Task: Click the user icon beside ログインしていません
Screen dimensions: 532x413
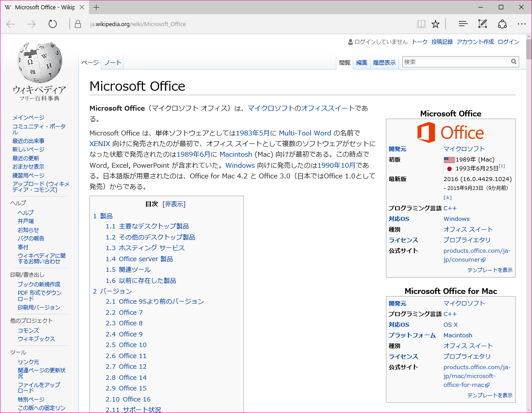Action: [351, 42]
